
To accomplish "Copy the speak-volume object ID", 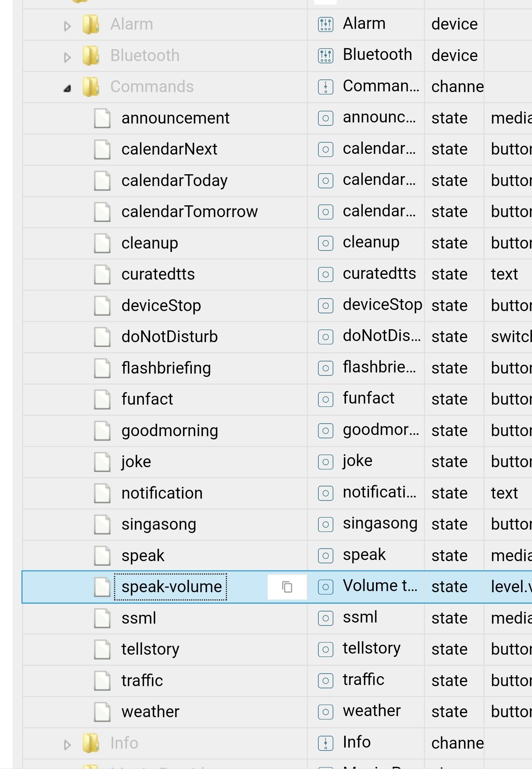I will [287, 587].
